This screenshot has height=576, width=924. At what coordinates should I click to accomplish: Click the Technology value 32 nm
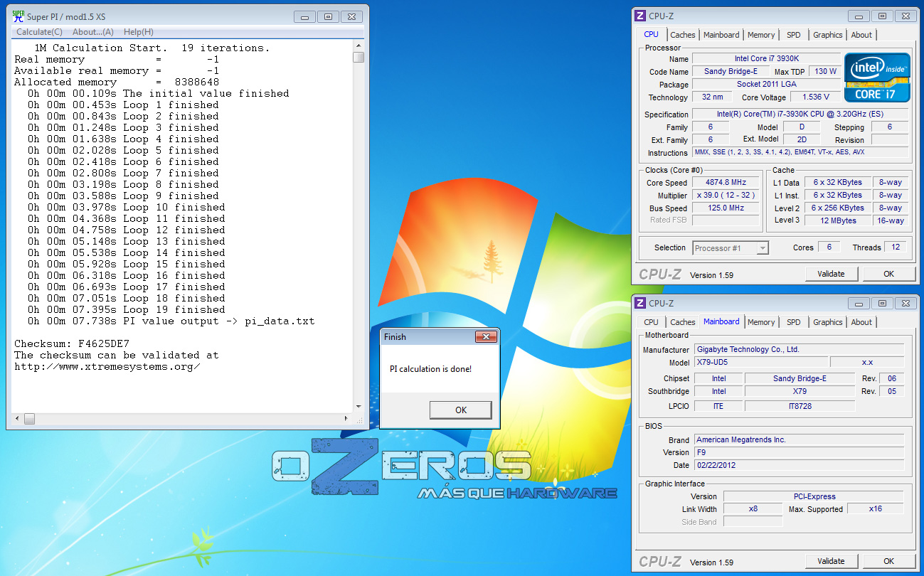712,97
